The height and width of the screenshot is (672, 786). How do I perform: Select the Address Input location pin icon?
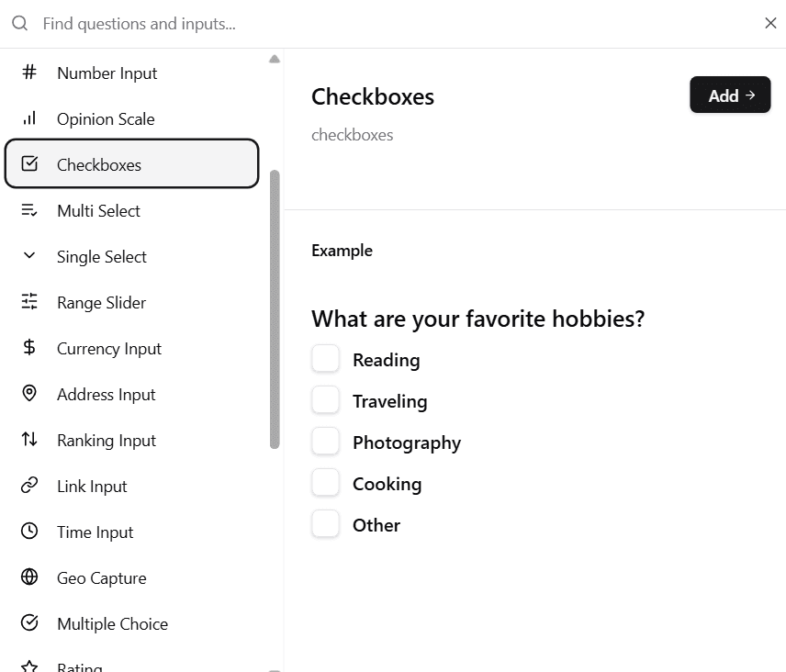point(28,394)
